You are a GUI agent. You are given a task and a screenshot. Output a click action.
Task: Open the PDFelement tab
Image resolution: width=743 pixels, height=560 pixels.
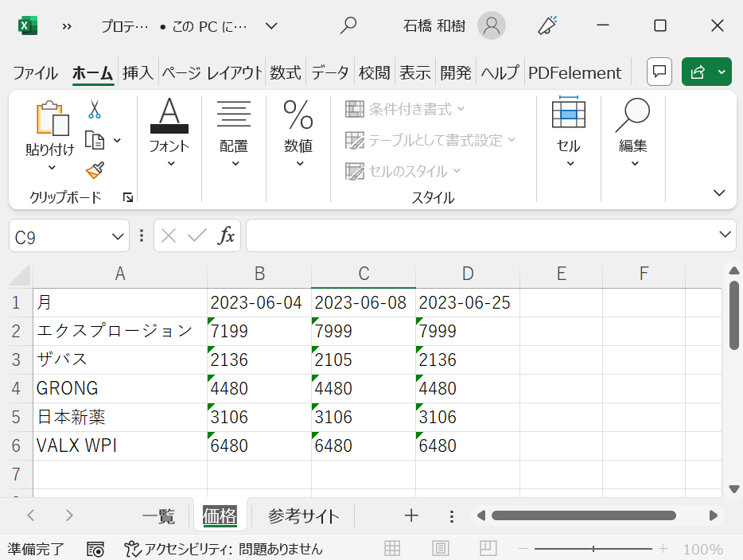coord(575,73)
